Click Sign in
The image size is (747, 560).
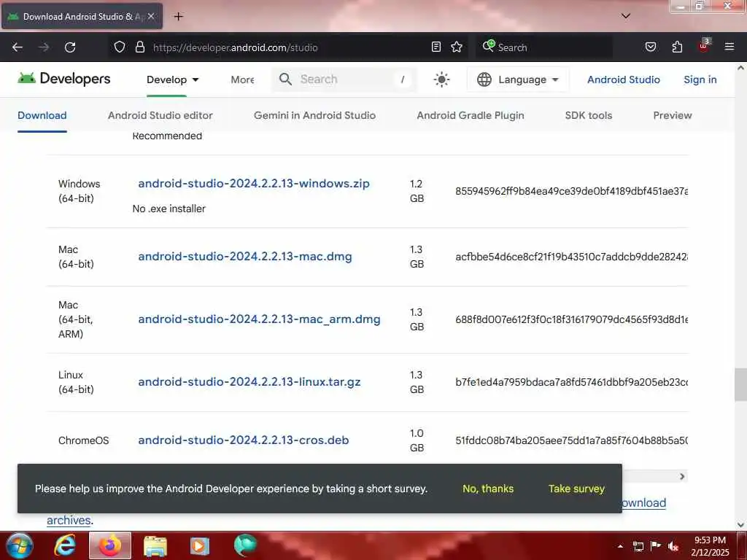click(x=700, y=79)
